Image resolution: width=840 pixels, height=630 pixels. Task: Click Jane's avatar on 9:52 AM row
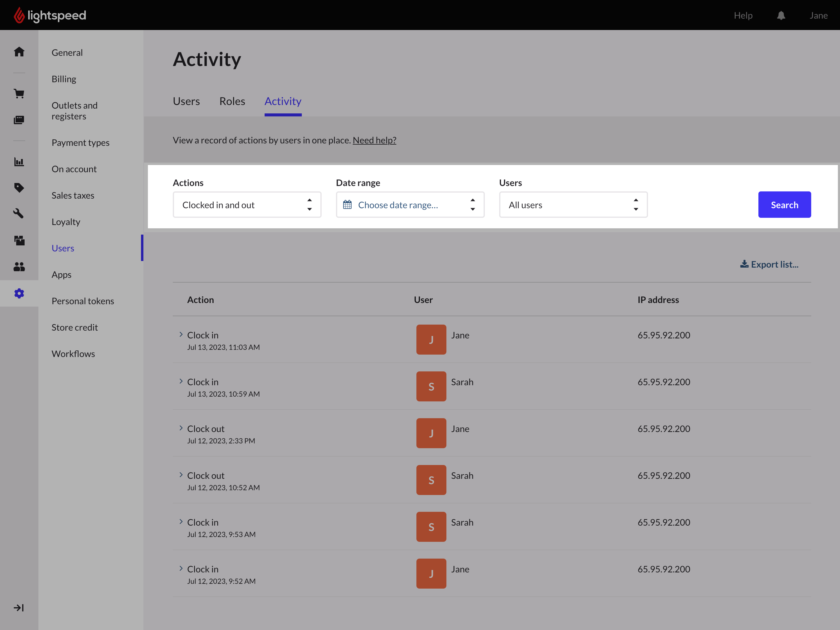(x=431, y=573)
